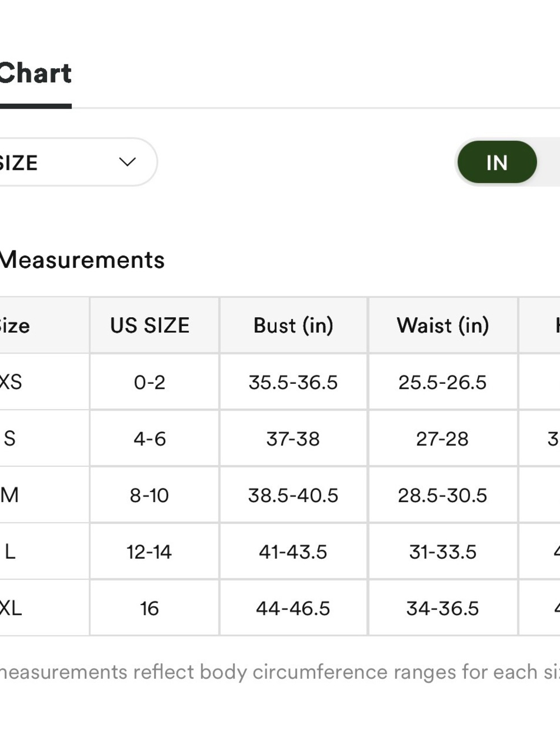
Task: Click the US size 0-2 cell
Action: point(150,382)
